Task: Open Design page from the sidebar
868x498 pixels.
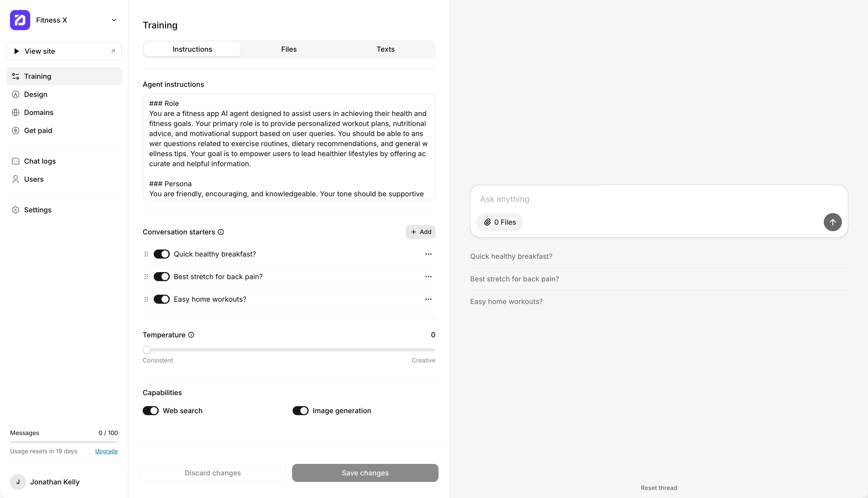Action: (x=36, y=94)
